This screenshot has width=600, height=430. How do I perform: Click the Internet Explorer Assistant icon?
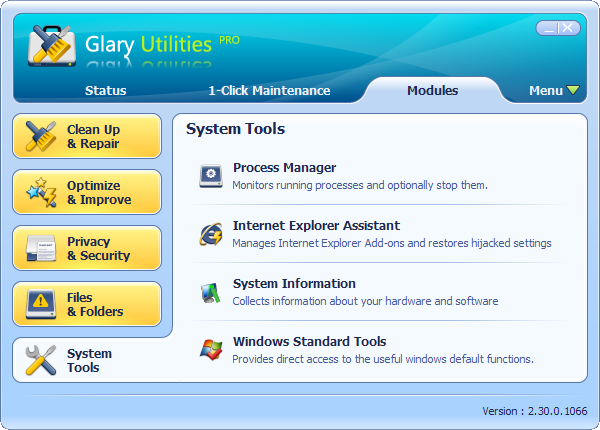(211, 234)
